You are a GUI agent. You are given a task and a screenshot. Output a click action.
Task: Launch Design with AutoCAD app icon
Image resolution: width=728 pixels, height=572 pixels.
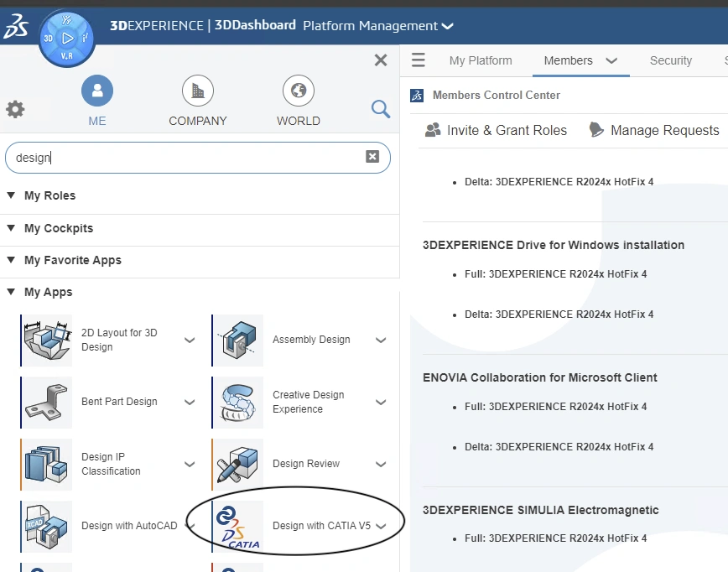(47, 526)
